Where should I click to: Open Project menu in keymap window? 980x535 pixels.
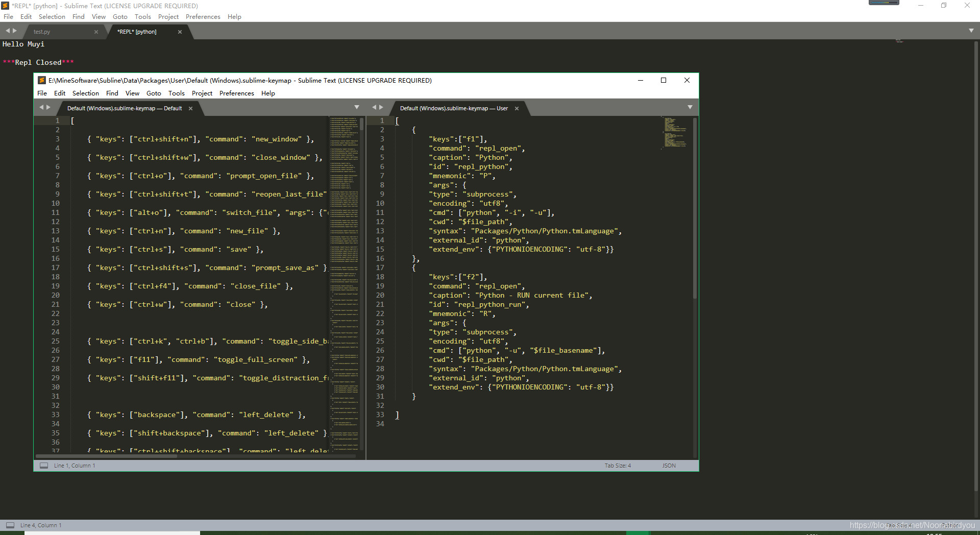tap(202, 93)
